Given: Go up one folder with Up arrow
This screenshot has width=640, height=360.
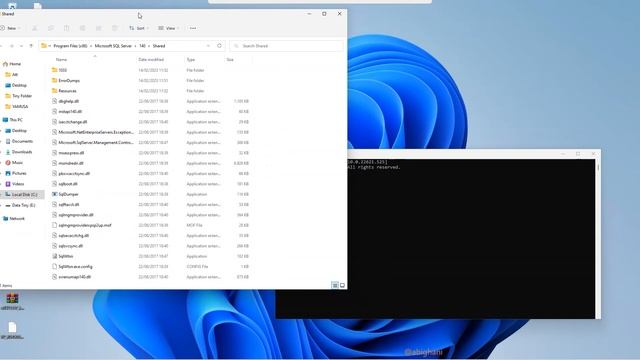Looking at the screenshot, I should [31, 46].
